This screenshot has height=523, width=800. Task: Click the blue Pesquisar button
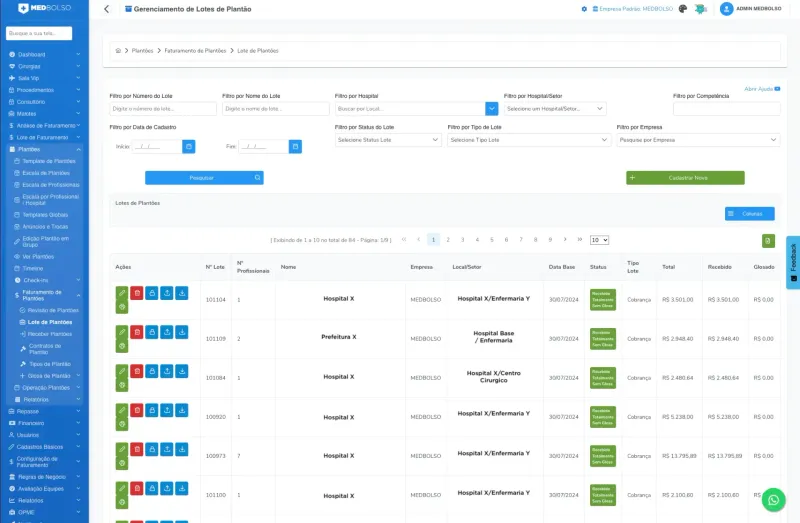(x=204, y=178)
